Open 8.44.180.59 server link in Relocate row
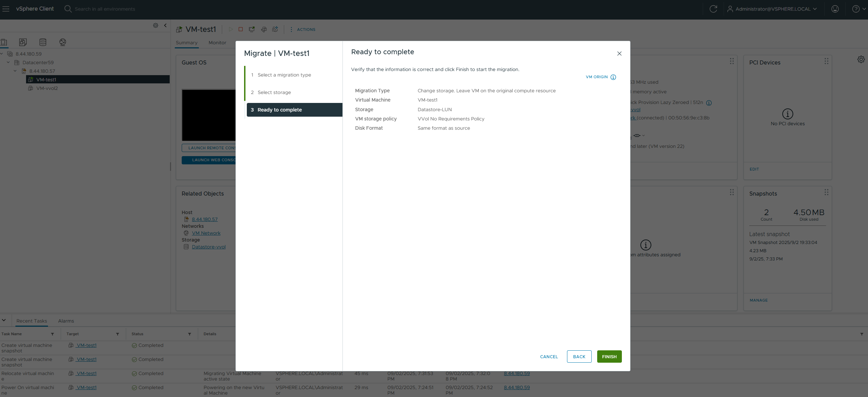 click(x=517, y=373)
